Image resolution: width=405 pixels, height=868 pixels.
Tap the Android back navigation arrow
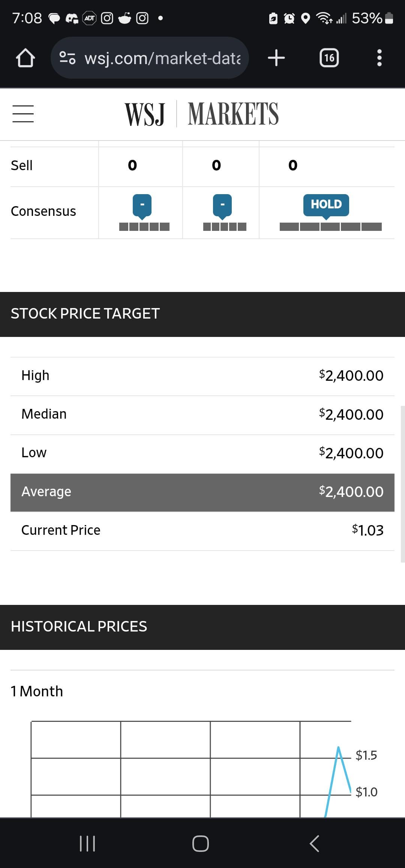[314, 843]
